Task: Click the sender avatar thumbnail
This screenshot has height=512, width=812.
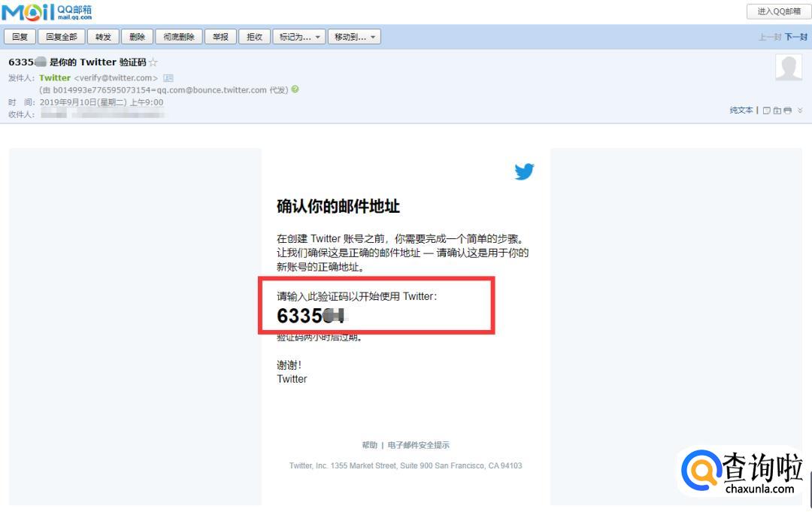Action: point(788,67)
